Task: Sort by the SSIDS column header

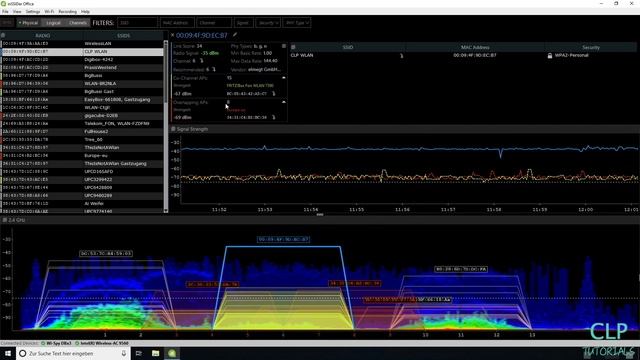Action: [x=123, y=36]
